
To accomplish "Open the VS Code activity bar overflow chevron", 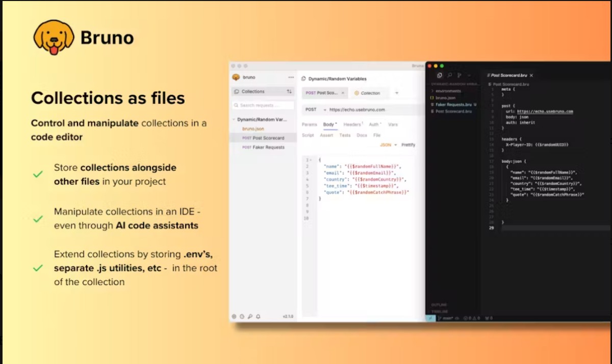I will tap(469, 75).
